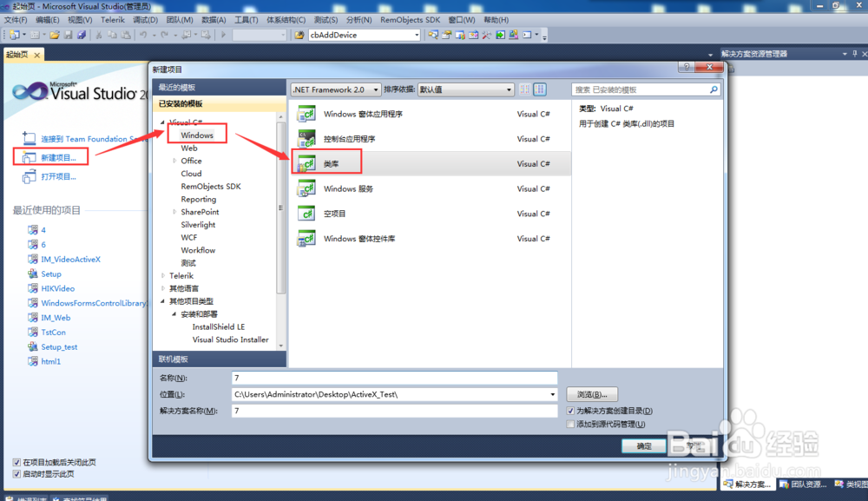Viewport: 868px width, 501px height.
Task: Select the Web tree item
Action: (x=188, y=148)
